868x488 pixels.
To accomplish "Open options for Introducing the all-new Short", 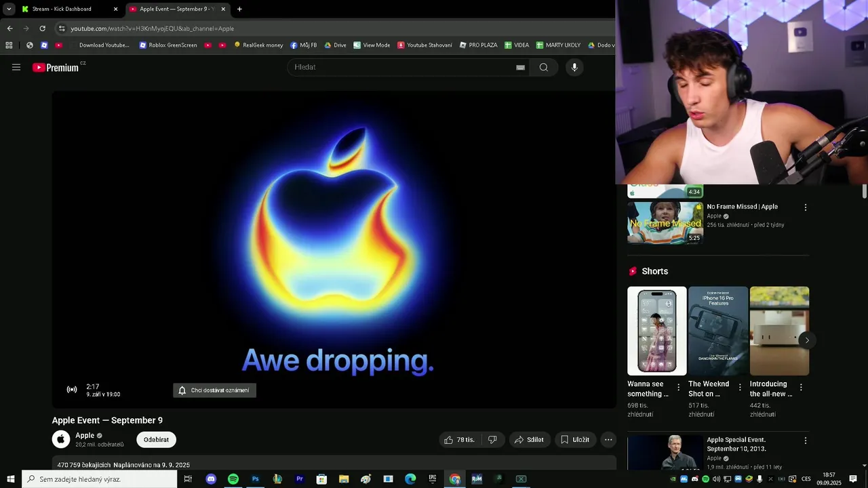I will (801, 388).
